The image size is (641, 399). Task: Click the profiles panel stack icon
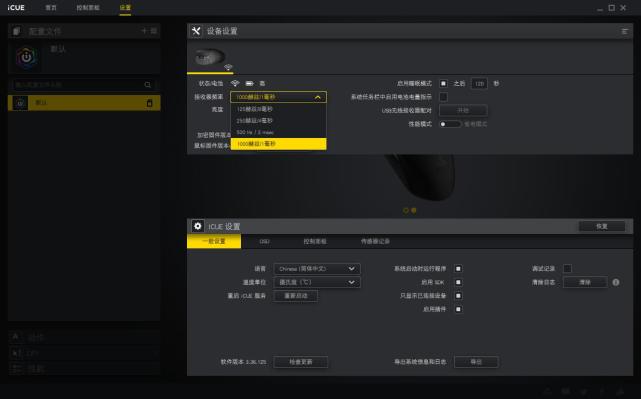[x=17, y=31]
